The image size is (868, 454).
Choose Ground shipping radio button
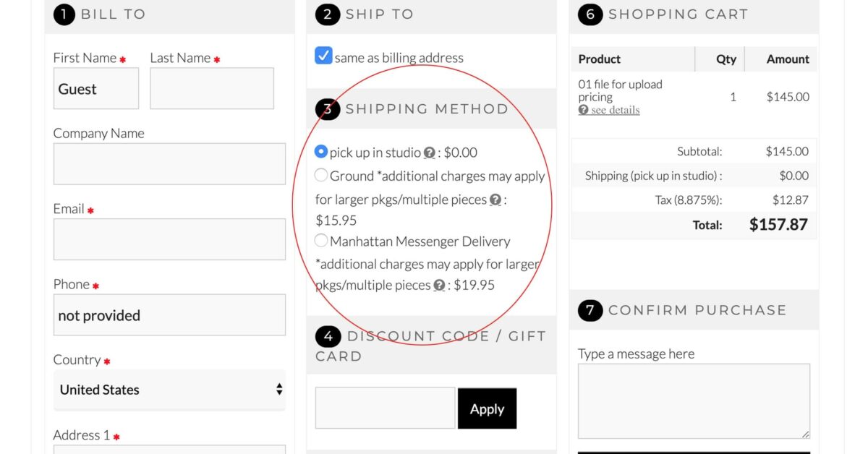pyautogui.click(x=321, y=175)
